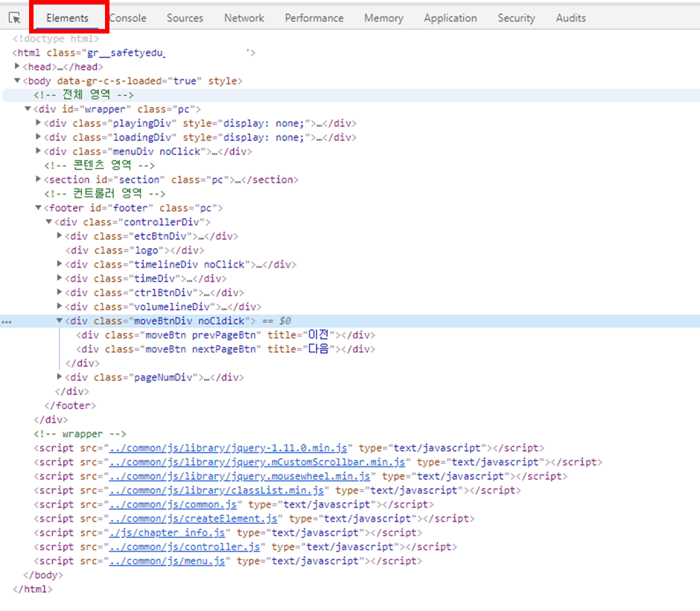The width and height of the screenshot is (700, 611).
Task: Select the wrapper comment line
Action: point(80,434)
